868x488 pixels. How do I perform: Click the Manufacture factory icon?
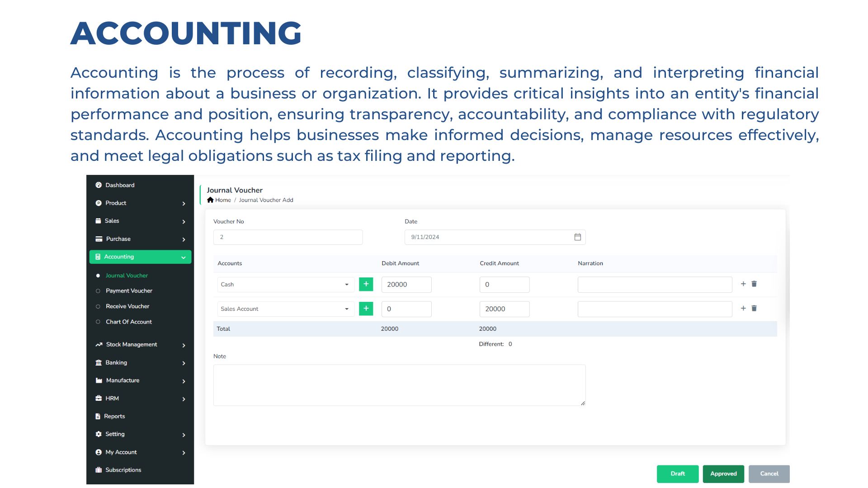click(x=99, y=380)
